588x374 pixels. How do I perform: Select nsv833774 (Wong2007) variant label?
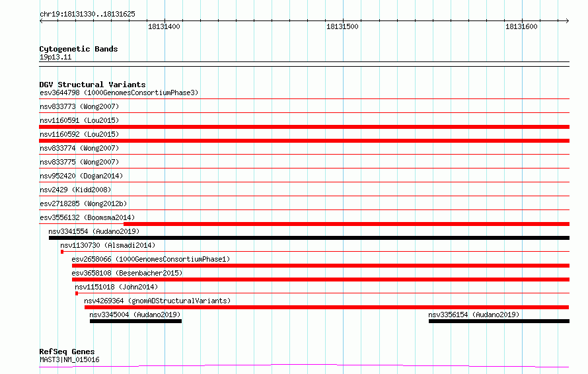79,148
